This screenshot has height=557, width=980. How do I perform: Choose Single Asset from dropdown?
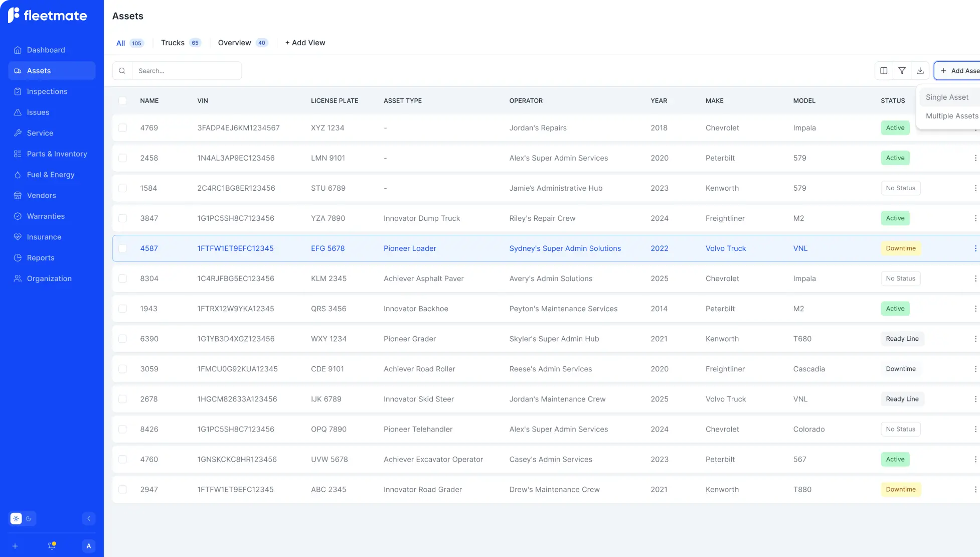point(947,97)
